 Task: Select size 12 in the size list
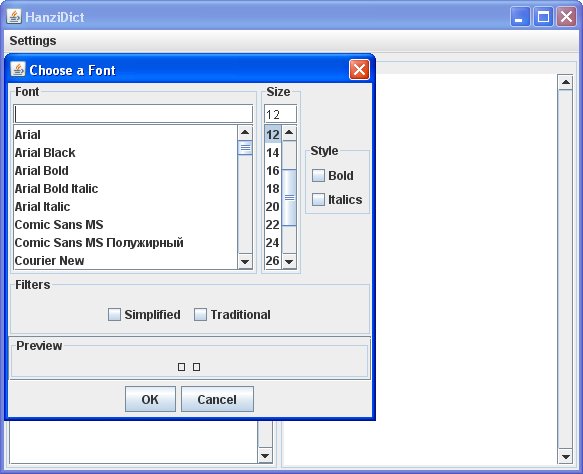[273, 135]
